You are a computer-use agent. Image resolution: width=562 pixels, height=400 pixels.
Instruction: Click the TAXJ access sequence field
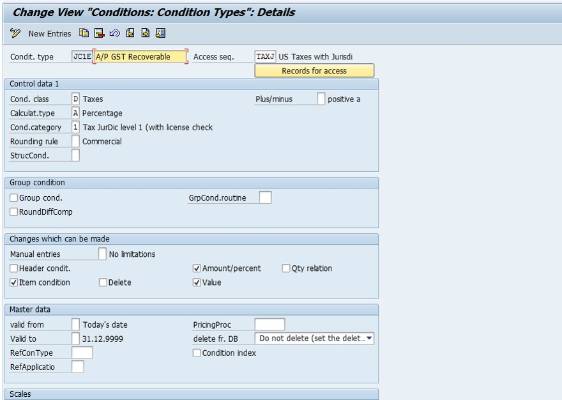265,57
